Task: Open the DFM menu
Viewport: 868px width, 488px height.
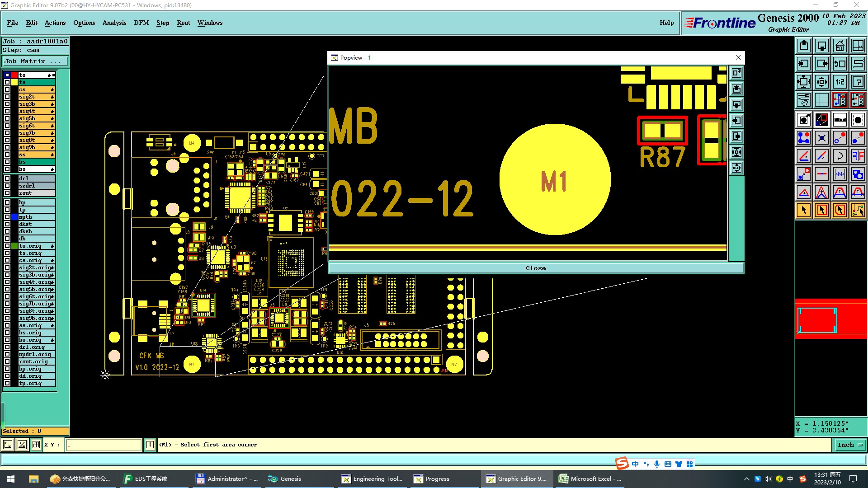Action: pyautogui.click(x=142, y=23)
